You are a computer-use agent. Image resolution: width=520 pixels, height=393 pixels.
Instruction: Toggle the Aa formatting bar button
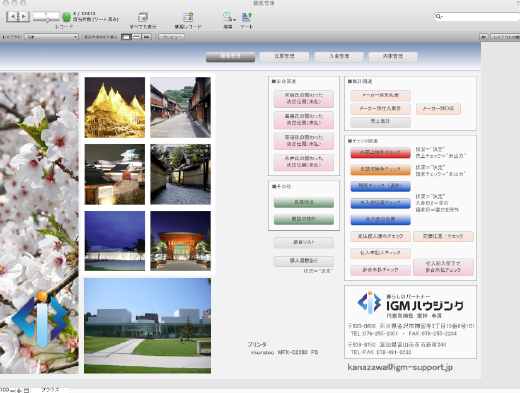click(x=483, y=37)
